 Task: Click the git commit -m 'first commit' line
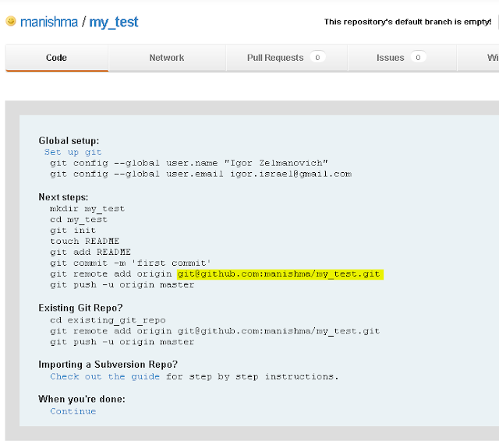coord(130,263)
